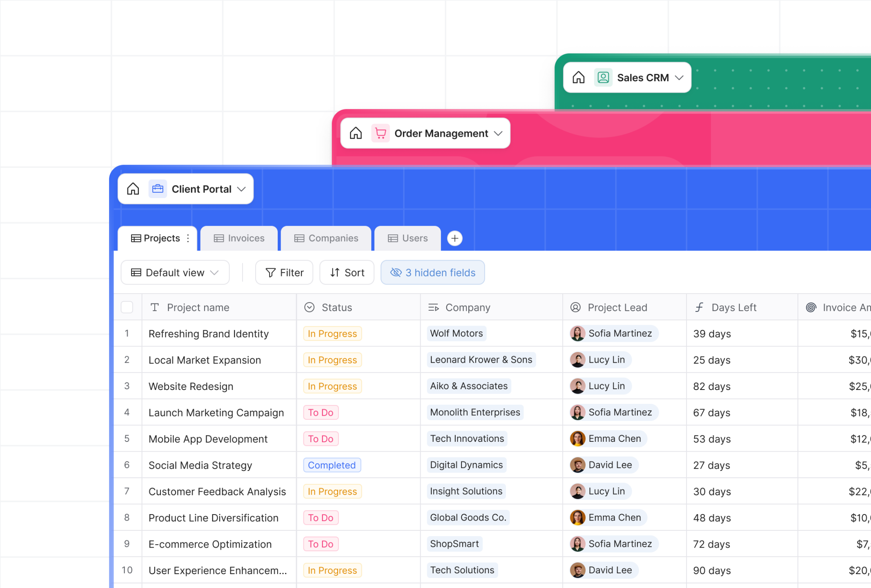The height and width of the screenshot is (588, 871).
Task: Show the 3 hidden fields
Action: click(432, 272)
